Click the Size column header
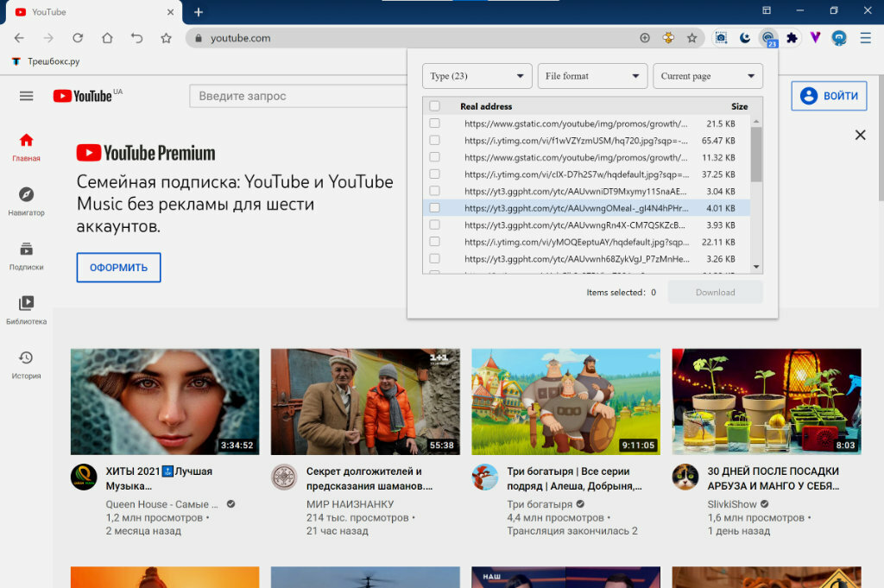Image resolution: width=884 pixels, height=588 pixels. 739,106
